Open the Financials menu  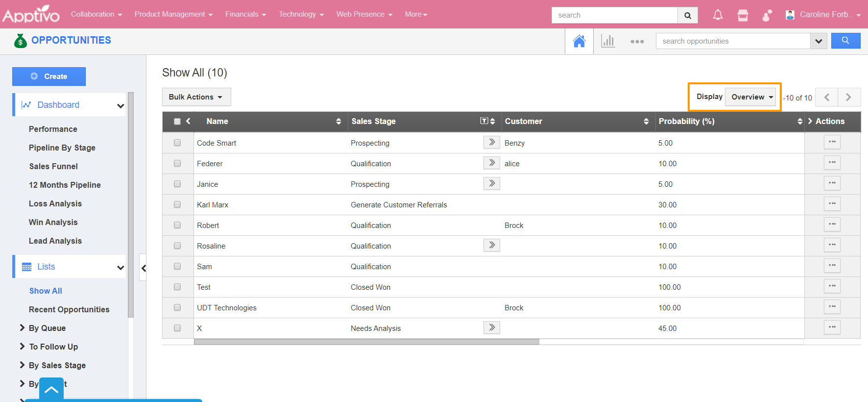(x=245, y=14)
